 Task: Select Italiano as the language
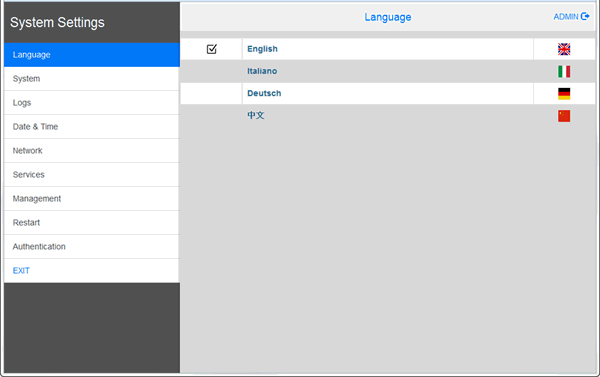[262, 71]
